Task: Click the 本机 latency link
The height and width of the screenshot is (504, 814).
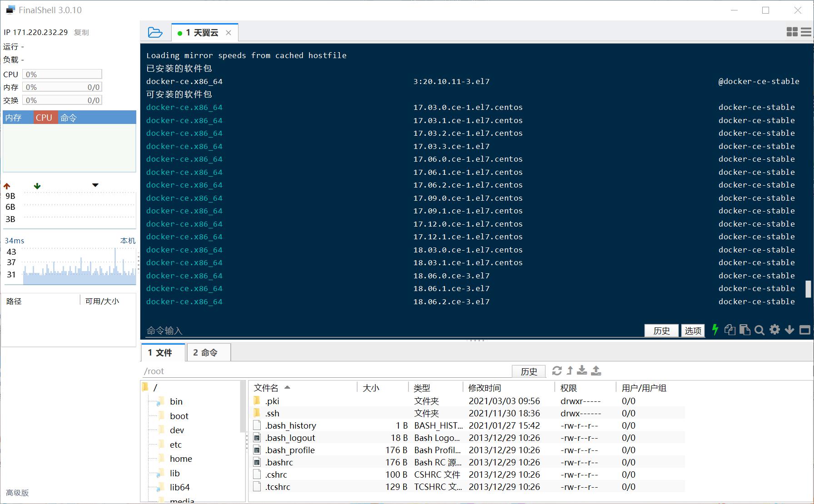Action: [x=128, y=241]
